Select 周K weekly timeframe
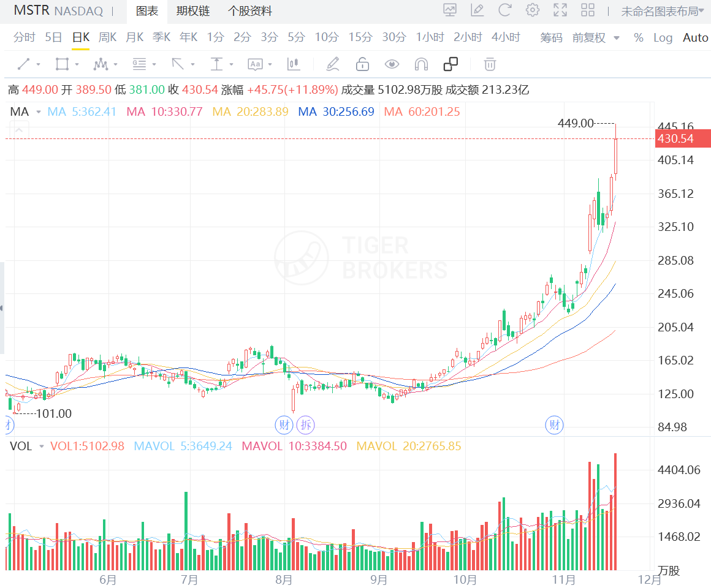711x588 pixels. point(107,37)
